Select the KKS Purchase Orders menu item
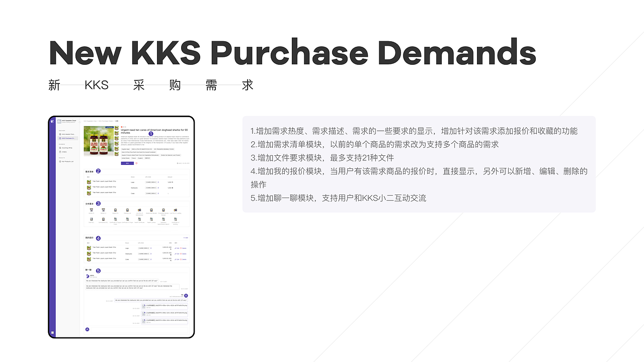Image resolution: width=644 pixels, height=362 pixels. pos(67,138)
